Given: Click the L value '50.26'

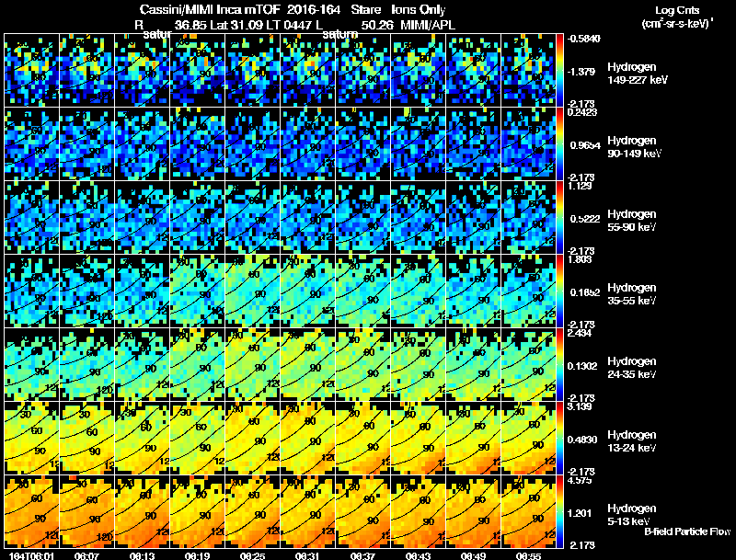Looking at the screenshot, I should (377, 25).
